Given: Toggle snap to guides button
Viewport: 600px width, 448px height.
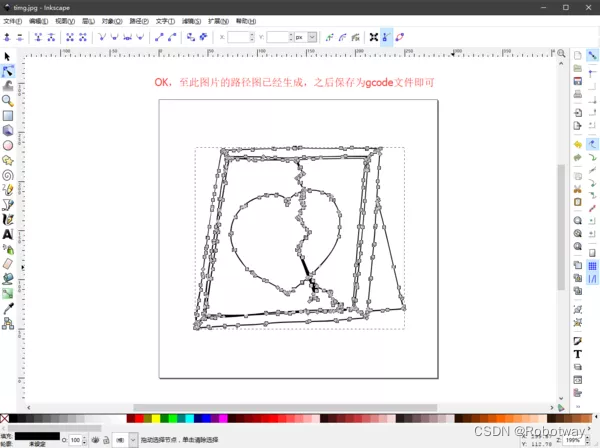Looking at the screenshot, I should point(592,279).
